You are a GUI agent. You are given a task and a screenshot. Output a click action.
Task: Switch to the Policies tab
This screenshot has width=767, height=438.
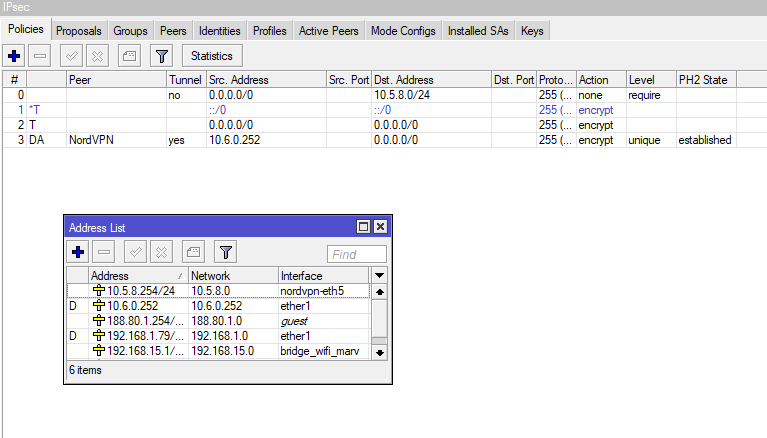pyautogui.click(x=25, y=29)
